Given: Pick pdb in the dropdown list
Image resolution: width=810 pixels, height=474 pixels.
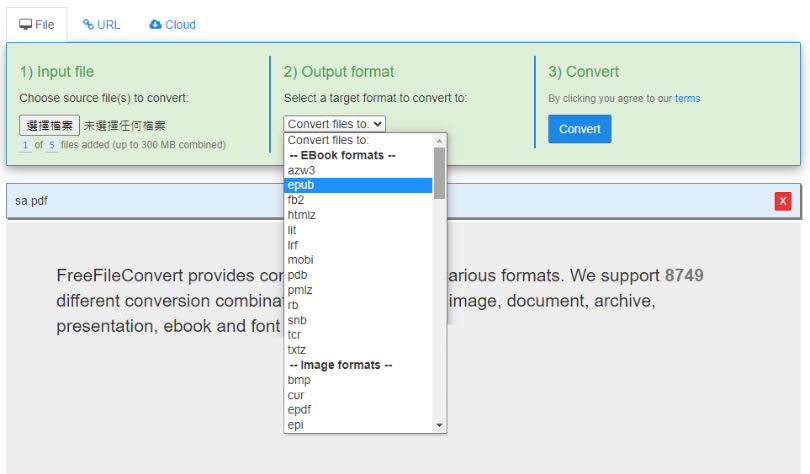Looking at the screenshot, I should [x=358, y=275].
